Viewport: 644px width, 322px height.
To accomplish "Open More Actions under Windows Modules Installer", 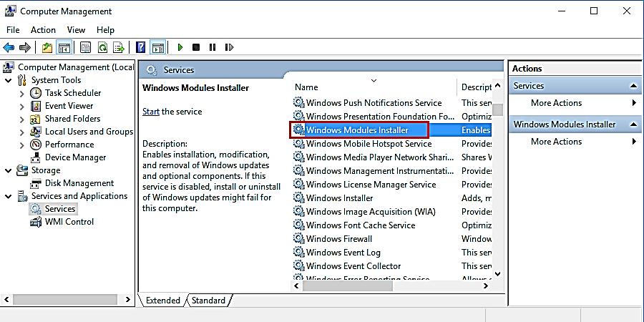I will point(556,142).
